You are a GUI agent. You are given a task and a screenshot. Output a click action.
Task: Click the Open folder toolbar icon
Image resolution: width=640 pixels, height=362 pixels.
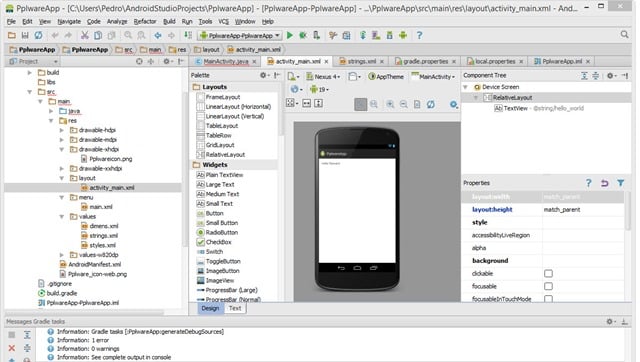(12, 36)
